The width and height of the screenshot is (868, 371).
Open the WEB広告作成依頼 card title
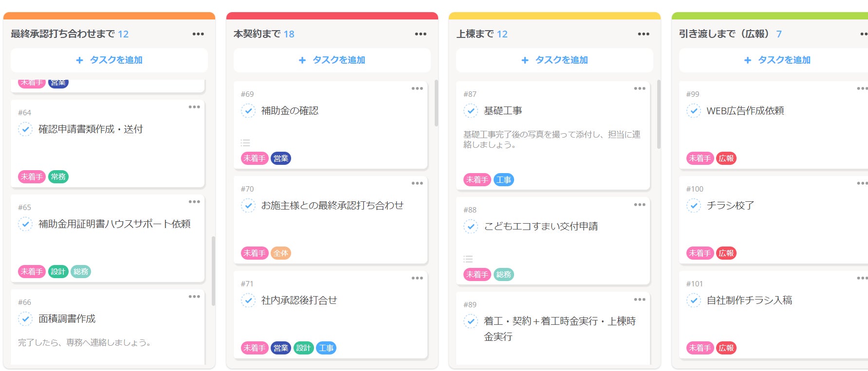pyautogui.click(x=745, y=111)
